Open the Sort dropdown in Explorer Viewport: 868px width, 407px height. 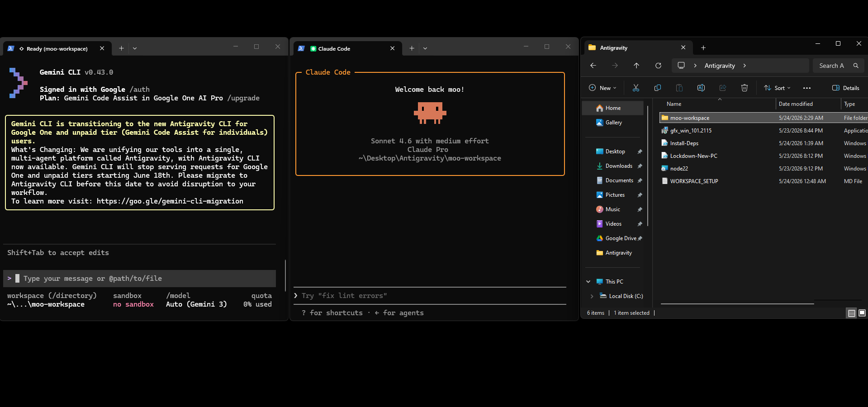click(777, 88)
